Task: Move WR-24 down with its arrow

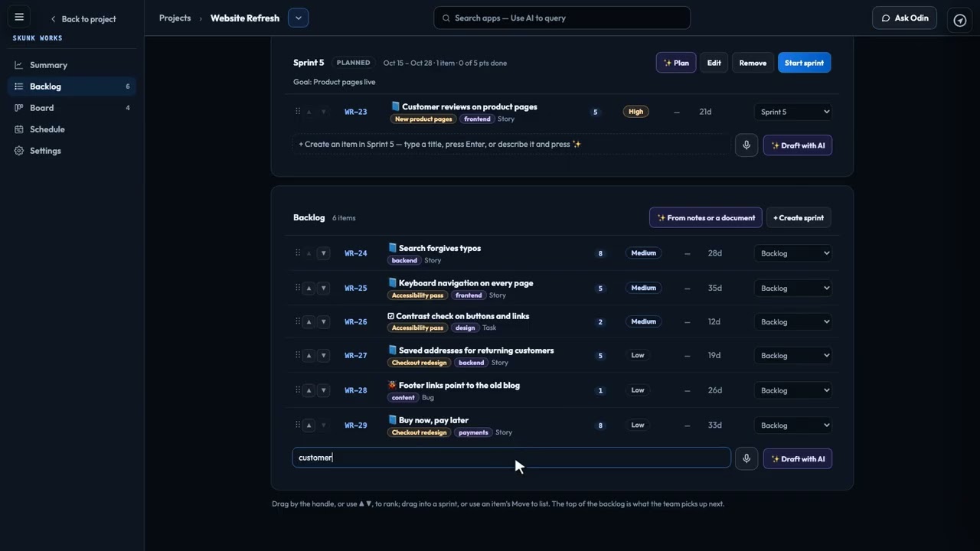Action: pos(323,253)
